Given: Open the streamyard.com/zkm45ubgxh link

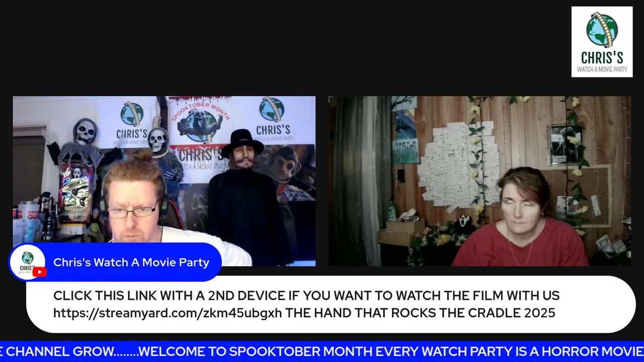Looking at the screenshot, I should [168, 313].
